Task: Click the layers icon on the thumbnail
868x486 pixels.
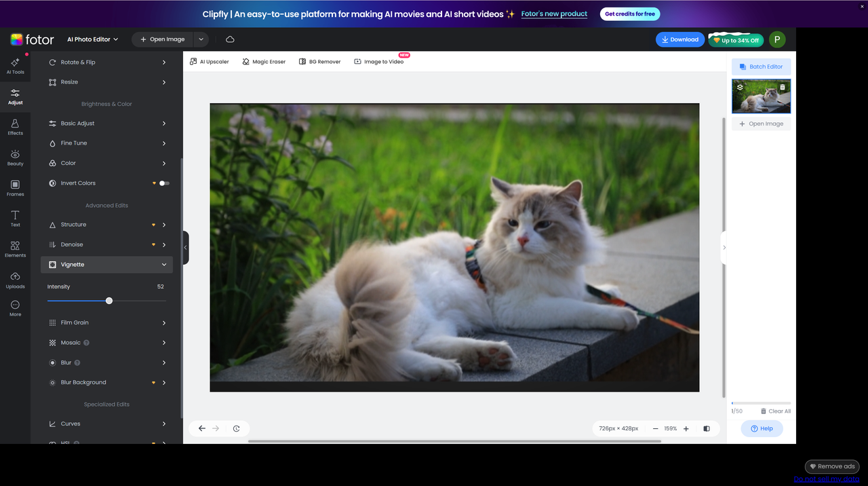Action: pos(740,87)
